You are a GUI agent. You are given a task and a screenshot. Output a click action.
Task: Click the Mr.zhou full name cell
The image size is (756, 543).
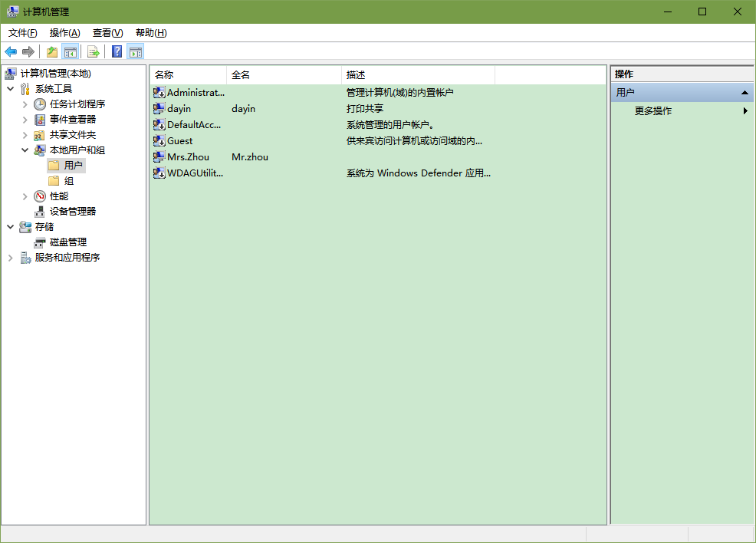click(250, 156)
